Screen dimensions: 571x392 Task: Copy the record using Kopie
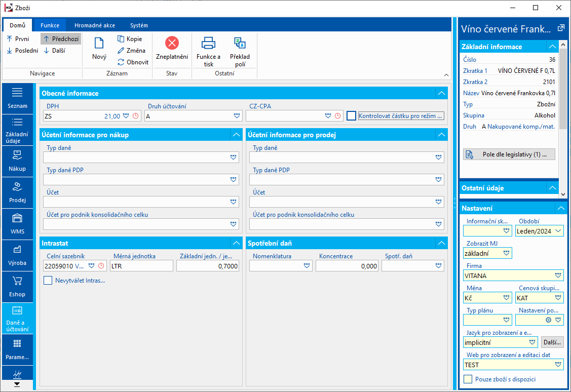point(130,39)
